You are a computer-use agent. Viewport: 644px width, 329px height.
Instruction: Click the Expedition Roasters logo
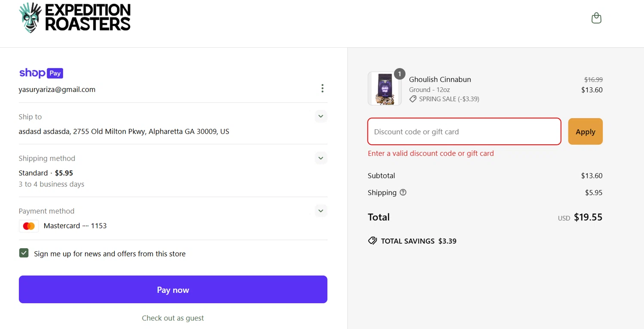[75, 18]
